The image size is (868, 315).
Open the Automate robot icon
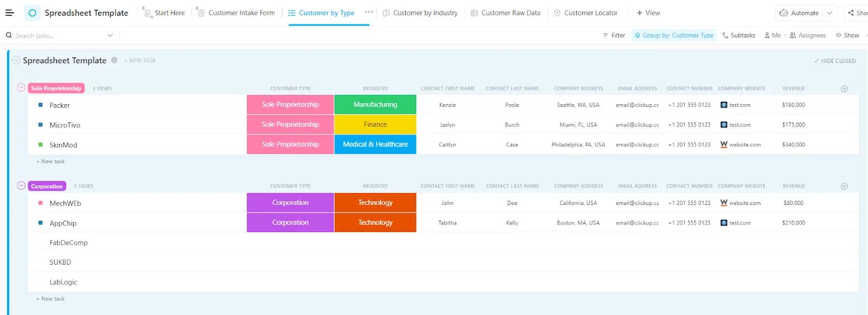783,13
